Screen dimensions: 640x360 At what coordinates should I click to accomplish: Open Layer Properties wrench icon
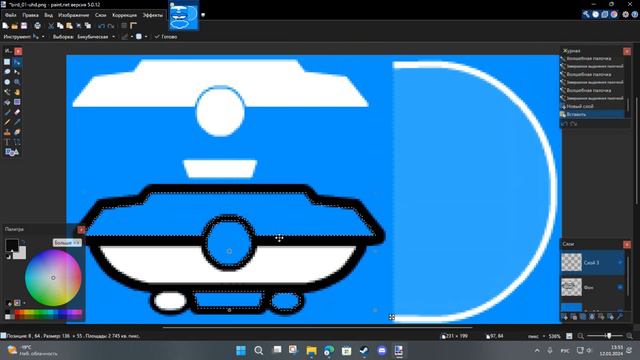(x=620, y=316)
